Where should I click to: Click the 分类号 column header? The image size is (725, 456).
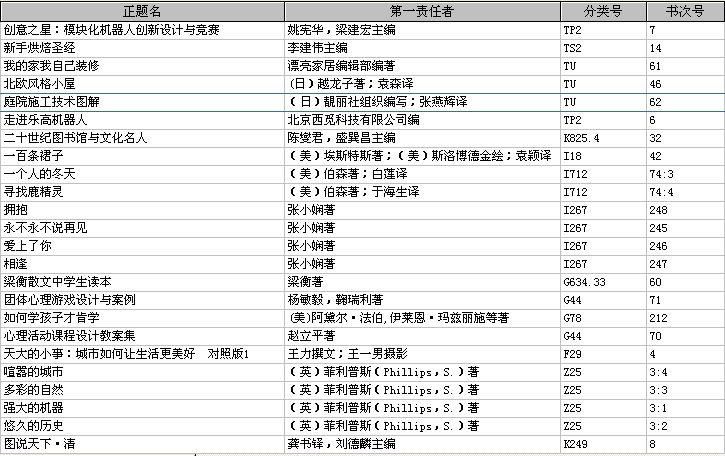(603, 12)
